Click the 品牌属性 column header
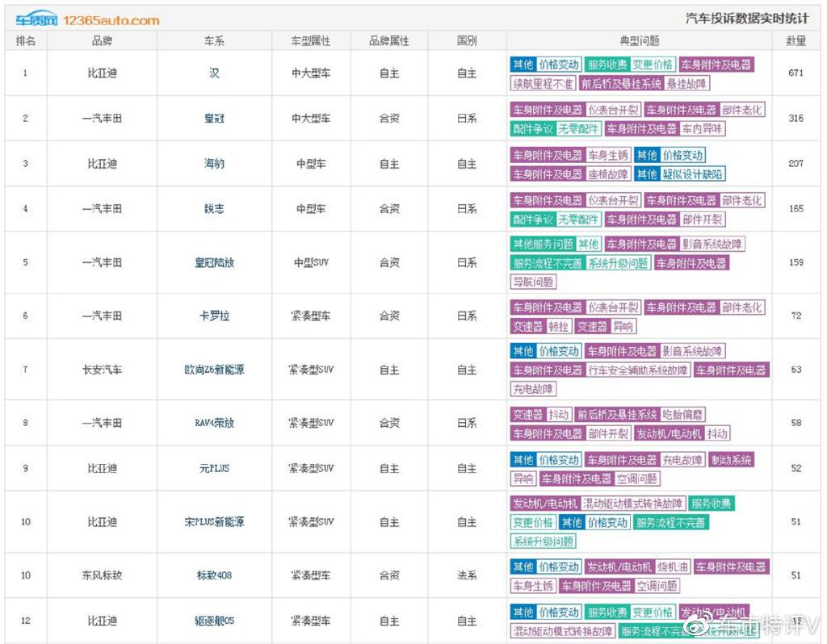Viewport: 827px width, 644px height. [x=388, y=40]
